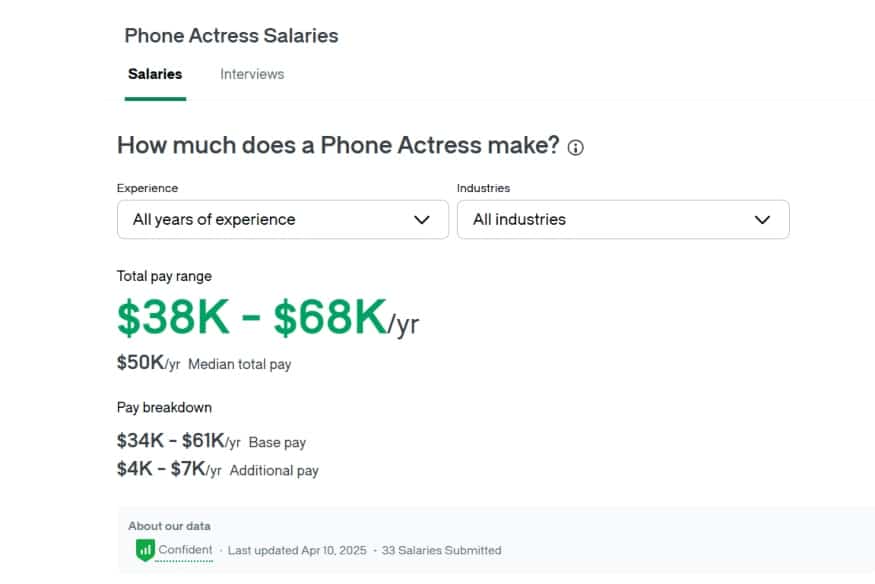Click the Phone Actress Salaries page title
The image size is (875, 584).
[x=231, y=36]
